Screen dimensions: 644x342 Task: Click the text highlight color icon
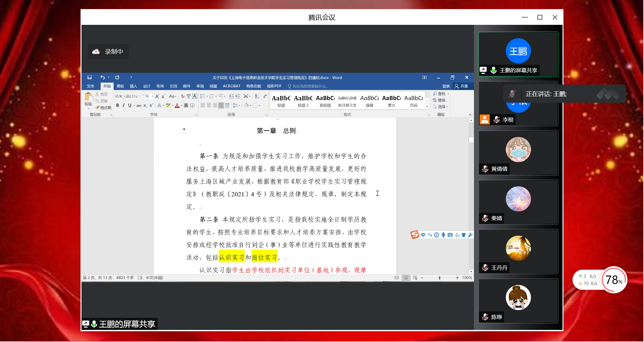(x=168, y=105)
